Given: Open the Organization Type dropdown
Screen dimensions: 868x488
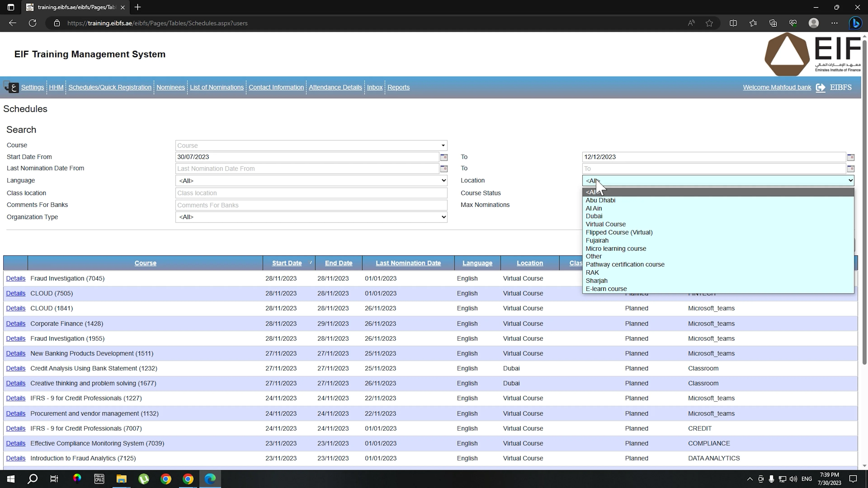Looking at the screenshot, I should 311,217.
